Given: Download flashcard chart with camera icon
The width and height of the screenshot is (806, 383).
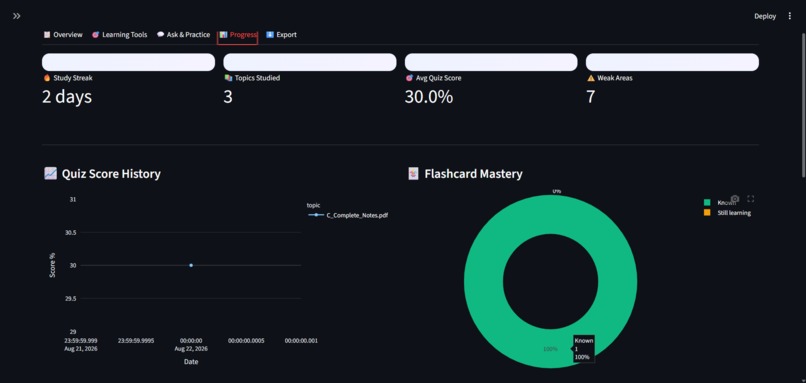Looking at the screenshot, I should pyautogui.click(x=735, y=198).
